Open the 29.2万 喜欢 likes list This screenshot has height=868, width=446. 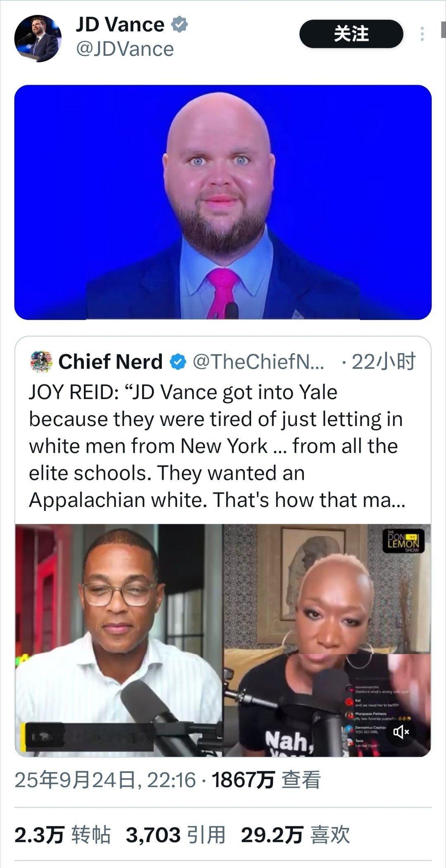(296, 835)
